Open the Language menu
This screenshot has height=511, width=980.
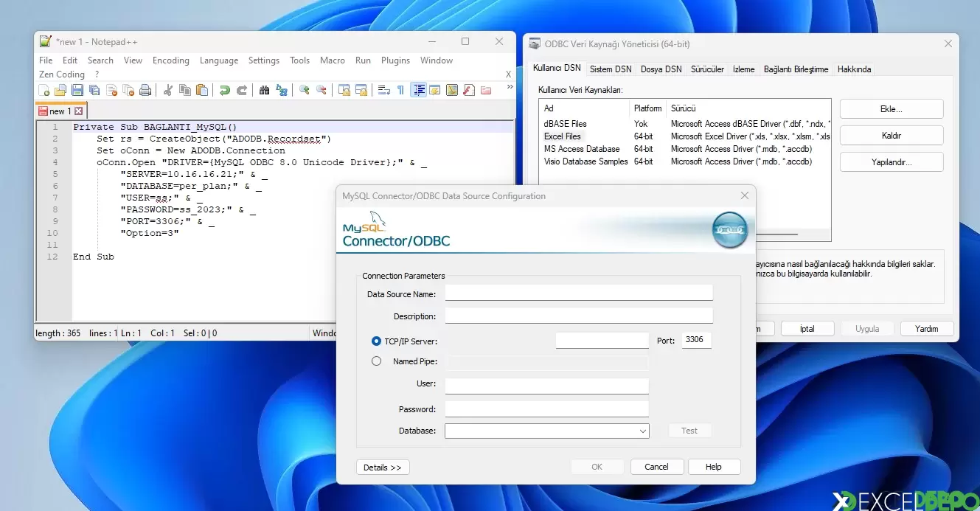(219, 60)
